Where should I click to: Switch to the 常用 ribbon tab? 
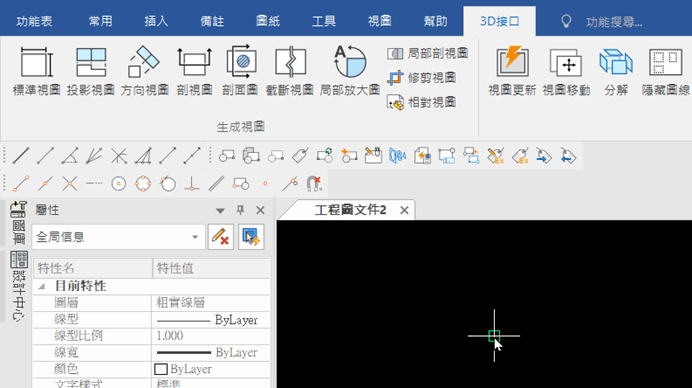tap(100, 21)
